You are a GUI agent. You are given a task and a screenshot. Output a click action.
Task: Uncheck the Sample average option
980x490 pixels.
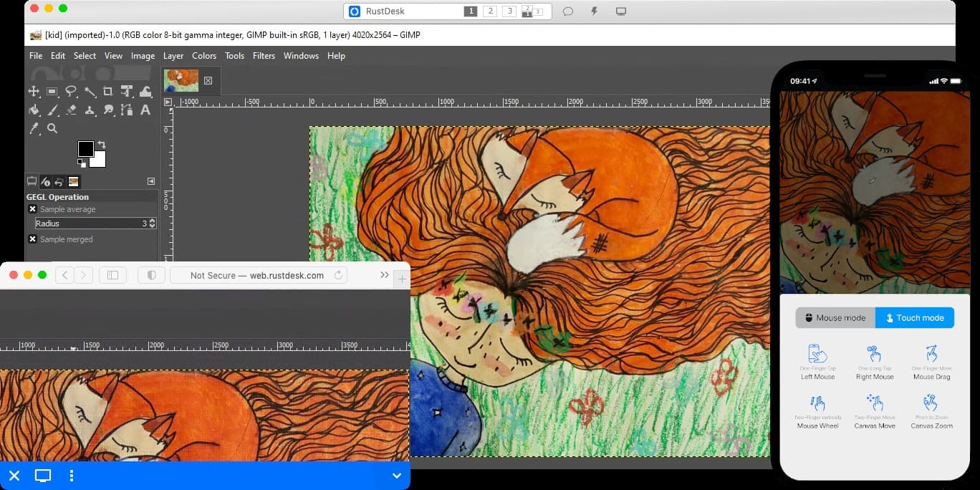click(x=32, y=209)
